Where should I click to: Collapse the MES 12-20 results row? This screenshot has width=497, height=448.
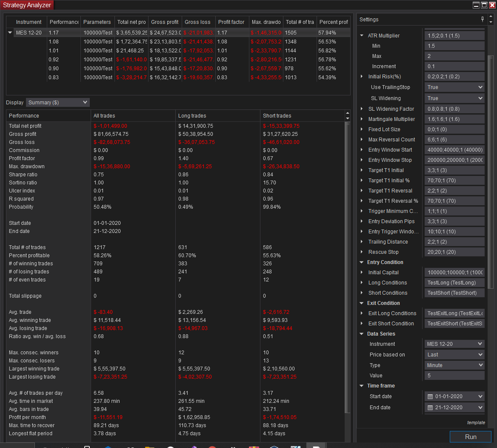(10, 32)
